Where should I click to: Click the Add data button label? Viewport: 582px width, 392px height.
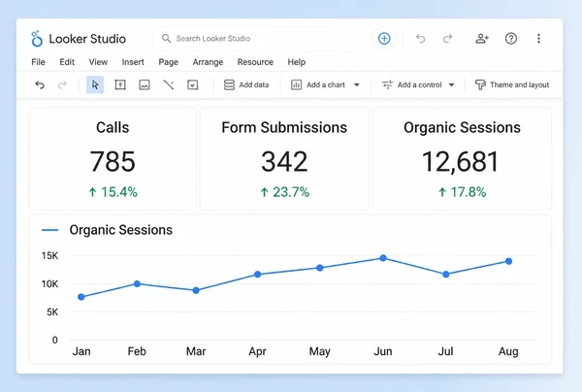254,85
